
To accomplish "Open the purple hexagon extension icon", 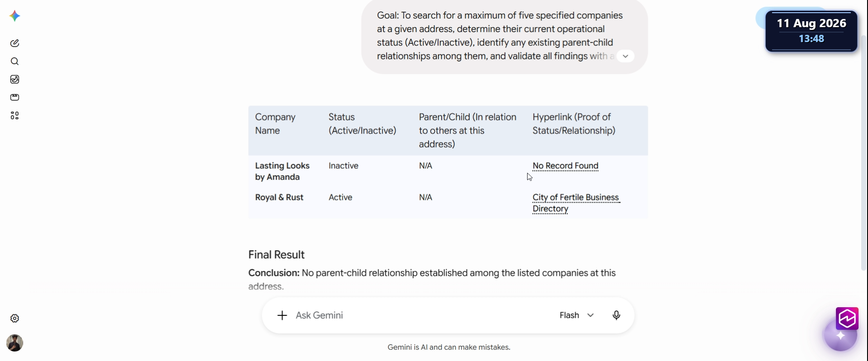I will click(x=847, y=318).
